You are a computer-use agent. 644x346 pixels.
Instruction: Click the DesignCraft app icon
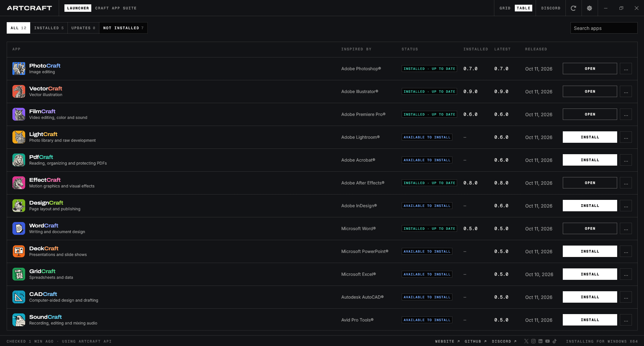19,206
